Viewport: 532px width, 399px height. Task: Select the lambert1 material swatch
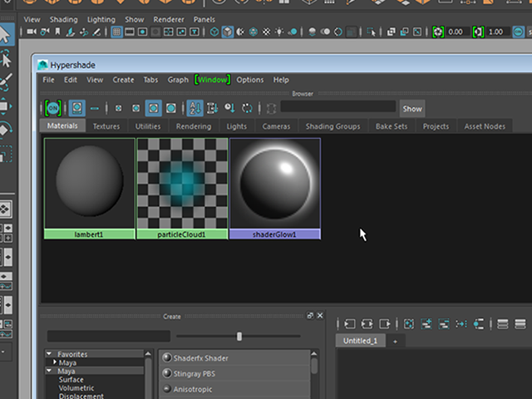[x=90, y=189]
